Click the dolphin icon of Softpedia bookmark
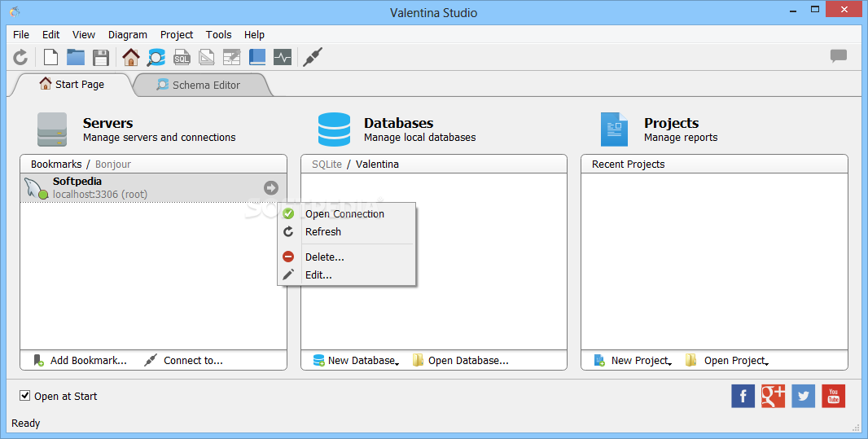This screenshot has height=439, width=868. coord(36,188)
